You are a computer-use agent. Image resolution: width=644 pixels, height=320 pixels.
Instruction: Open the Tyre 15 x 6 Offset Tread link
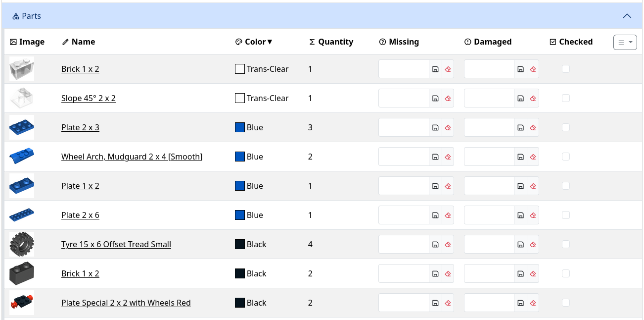[x=116, y=245]
